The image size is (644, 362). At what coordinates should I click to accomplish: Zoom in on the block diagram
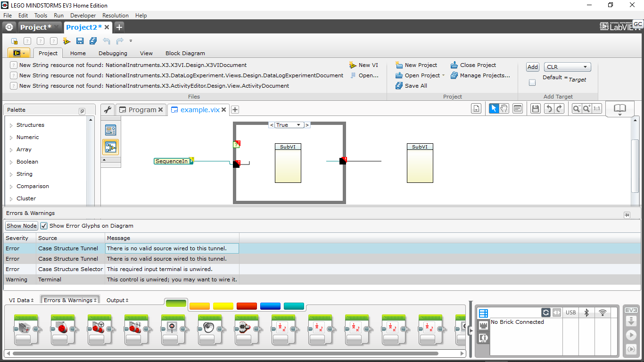click(x=586, y=109)
